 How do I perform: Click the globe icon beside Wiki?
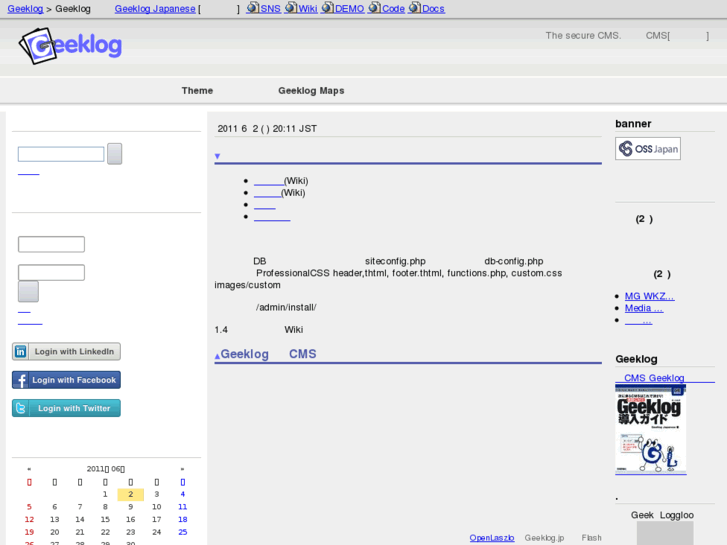point(291,8)
